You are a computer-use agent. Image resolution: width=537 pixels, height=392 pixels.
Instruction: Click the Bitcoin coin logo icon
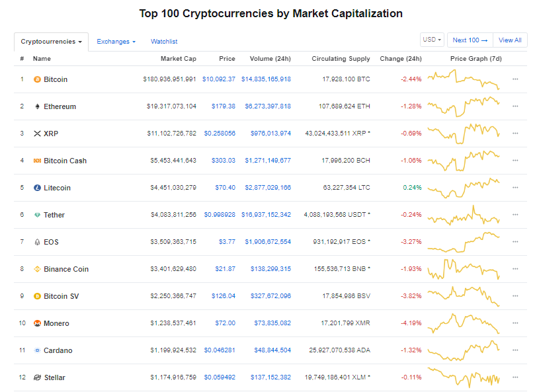(37, 79)
